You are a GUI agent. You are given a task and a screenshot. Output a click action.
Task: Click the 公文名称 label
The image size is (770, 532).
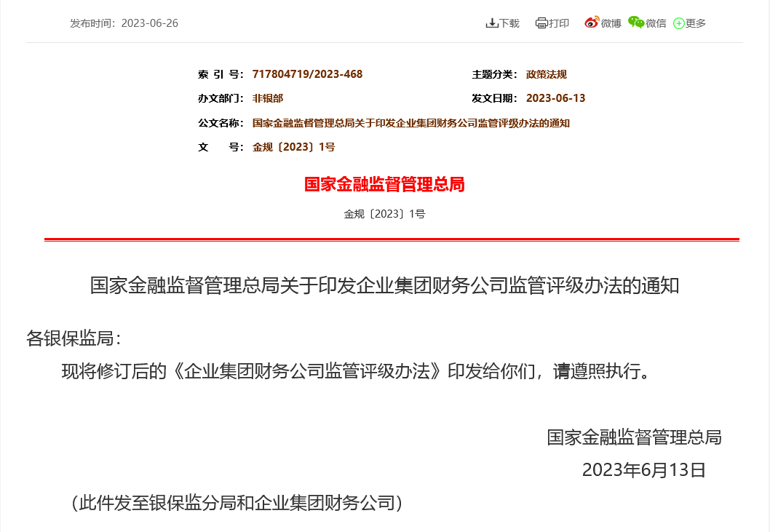click(221, 123)
